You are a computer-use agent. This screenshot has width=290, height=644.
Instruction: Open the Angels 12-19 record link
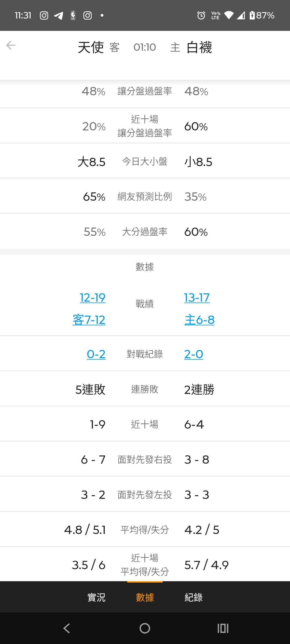coord(93,298)
